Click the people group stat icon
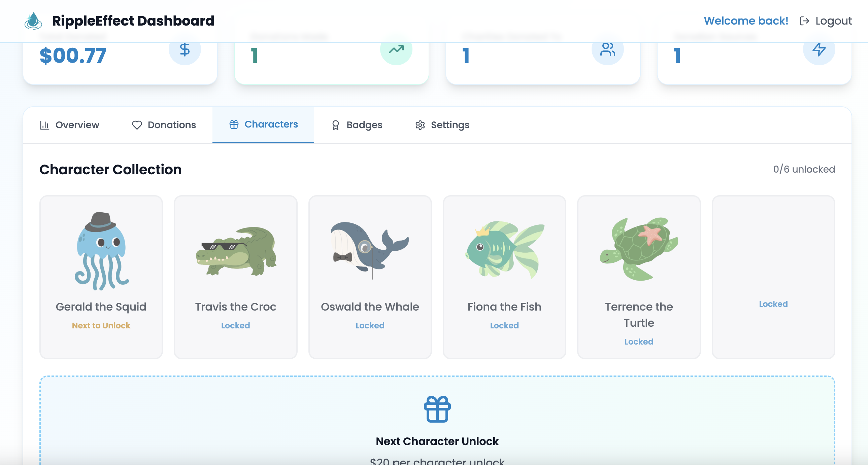This screenshot has height=465, width=868. pyautogui.click(x=607, y=50)
